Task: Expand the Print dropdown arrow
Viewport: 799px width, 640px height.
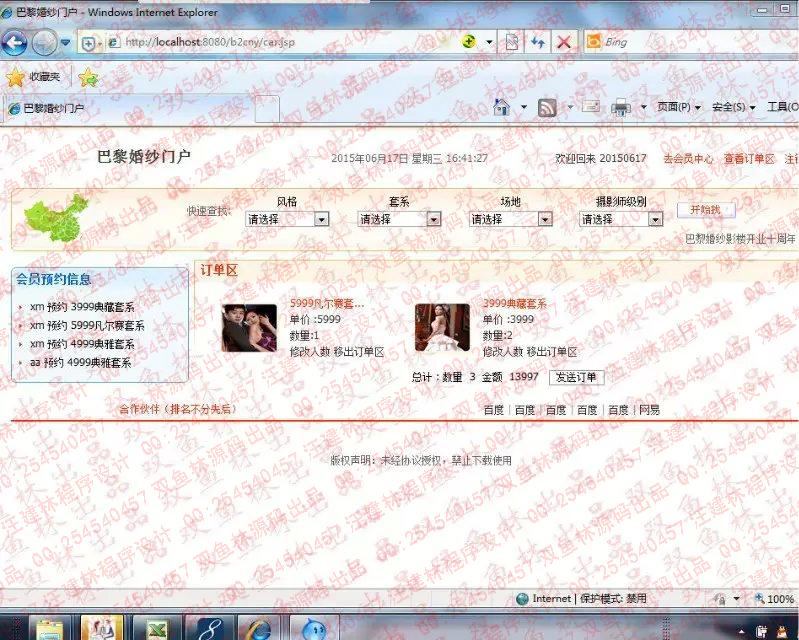Action: pos(644,107)
